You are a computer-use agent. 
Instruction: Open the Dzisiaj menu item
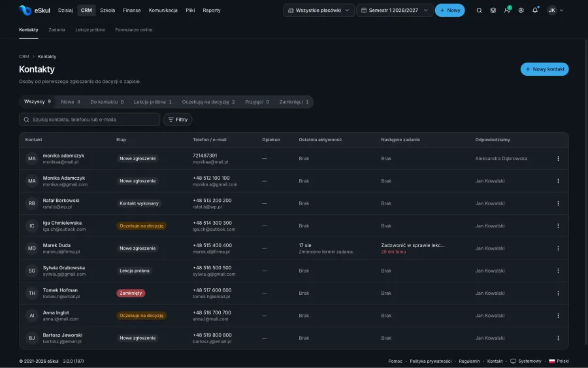pyautogui.click(x=65, y=10)
